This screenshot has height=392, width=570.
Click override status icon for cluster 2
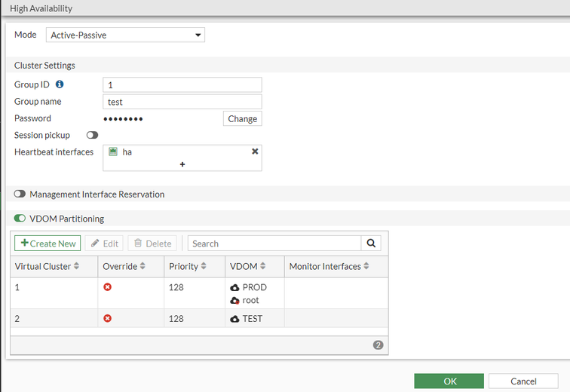click(x=108, y=319)
